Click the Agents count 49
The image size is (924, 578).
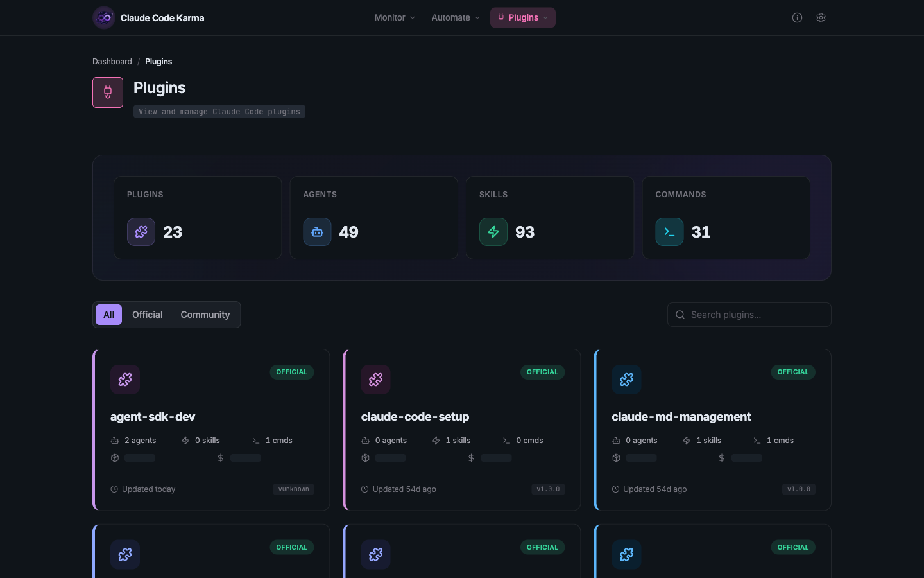pos(349,232)
